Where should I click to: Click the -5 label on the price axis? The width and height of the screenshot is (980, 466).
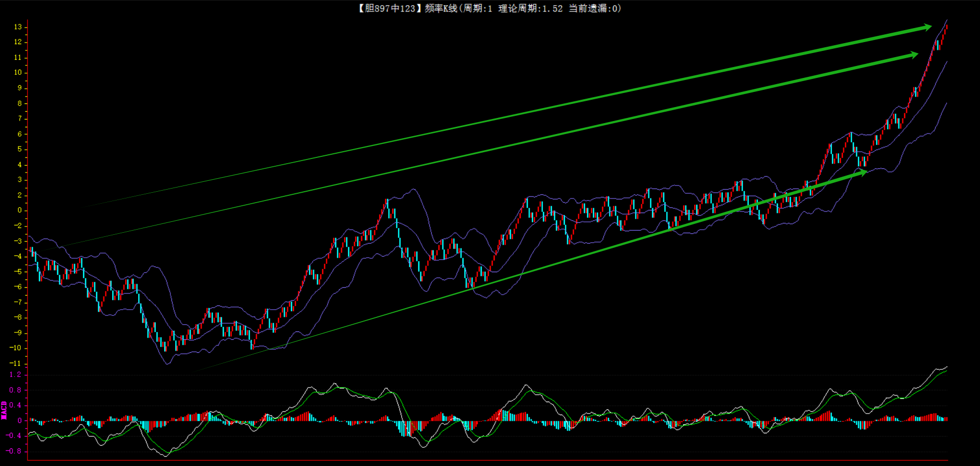(x=18, y=271)
